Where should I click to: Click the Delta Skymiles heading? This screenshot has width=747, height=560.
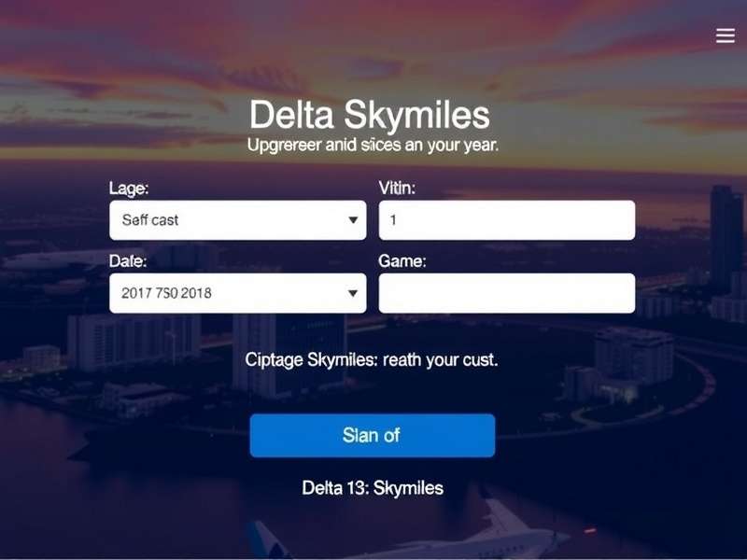[x=370, y=115]
